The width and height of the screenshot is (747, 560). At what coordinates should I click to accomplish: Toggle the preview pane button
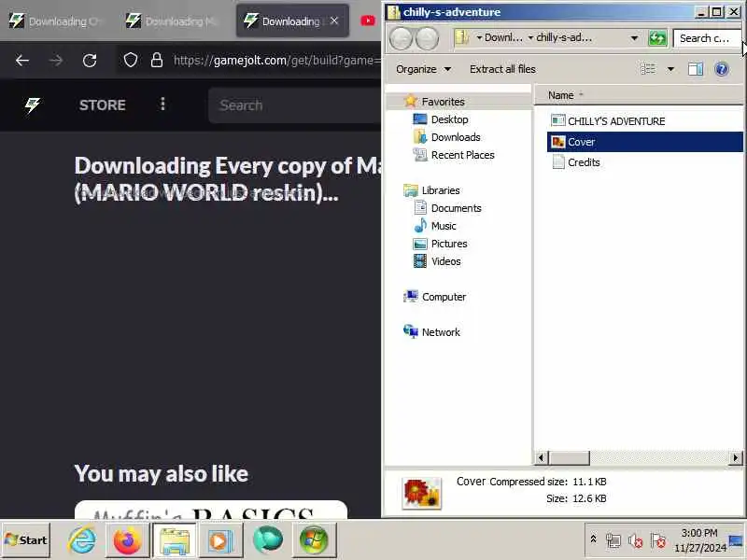(696, 69)
